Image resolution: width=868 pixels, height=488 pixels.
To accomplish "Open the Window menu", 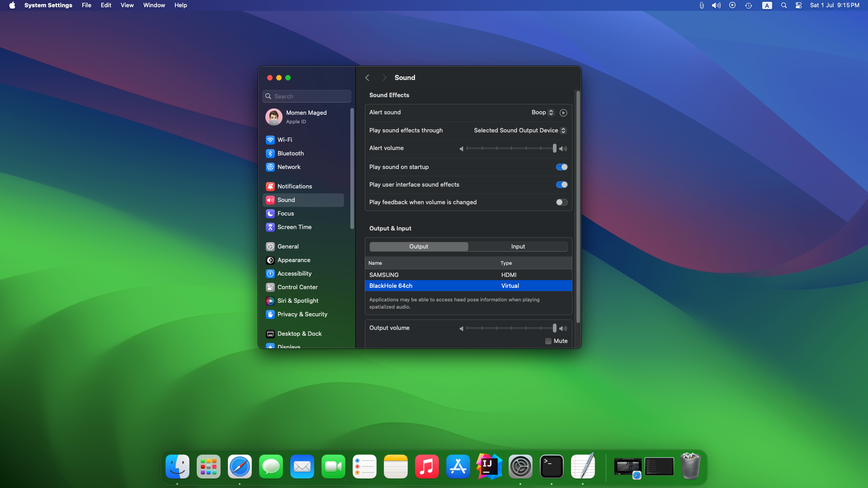I will (x=154, y=5).
